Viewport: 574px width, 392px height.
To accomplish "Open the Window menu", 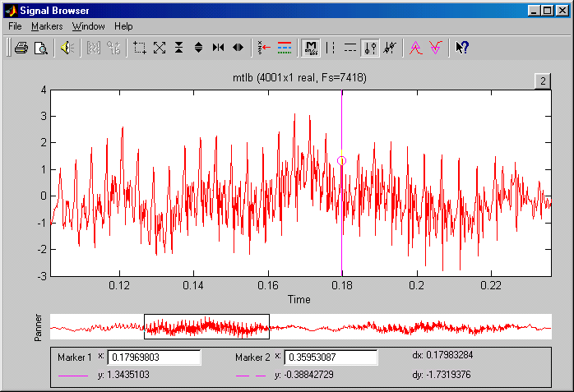I will [88, 26].
